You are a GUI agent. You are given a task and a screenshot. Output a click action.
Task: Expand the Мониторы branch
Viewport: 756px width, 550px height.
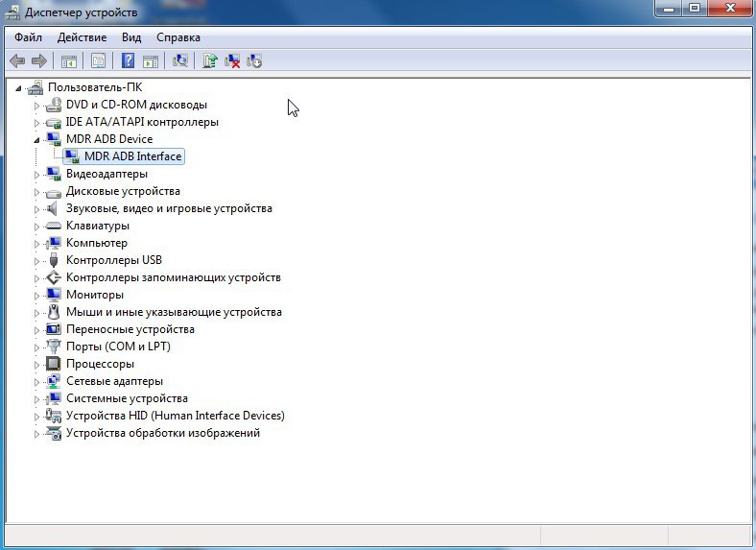[36, 296]
